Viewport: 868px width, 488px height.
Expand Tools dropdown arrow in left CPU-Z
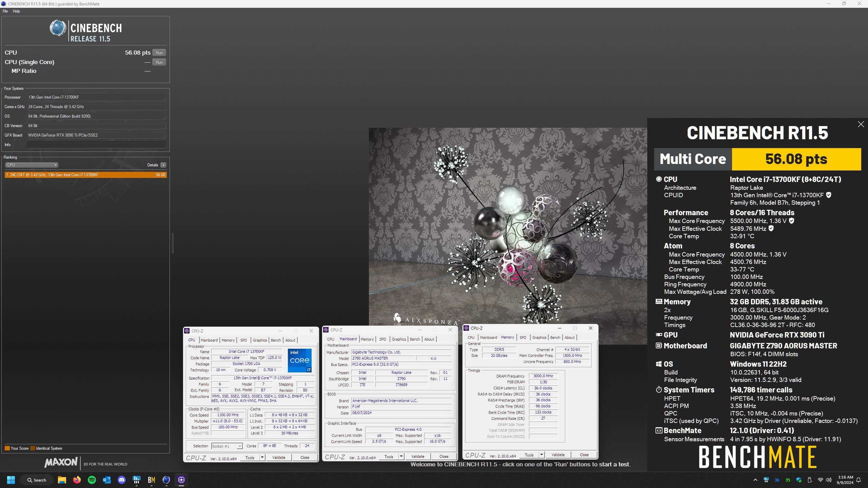pos(262,457)
